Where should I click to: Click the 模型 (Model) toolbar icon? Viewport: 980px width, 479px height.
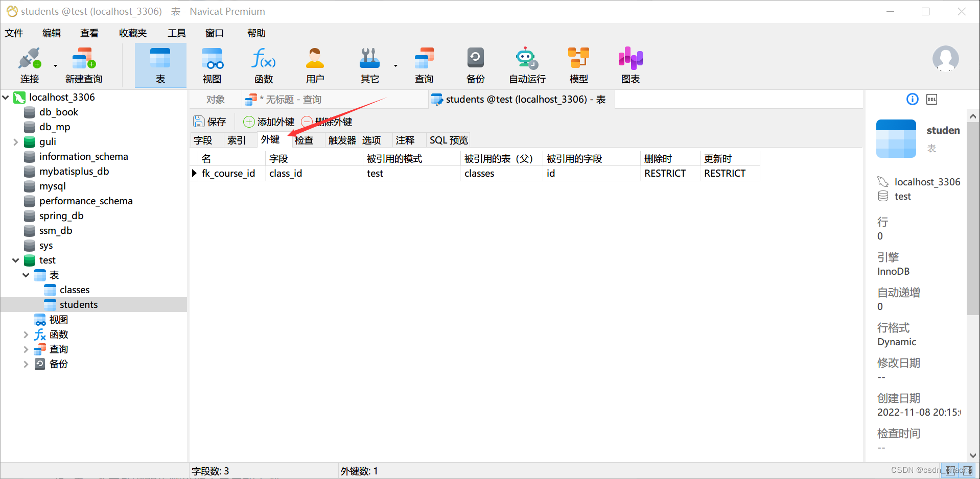point(578,64)
